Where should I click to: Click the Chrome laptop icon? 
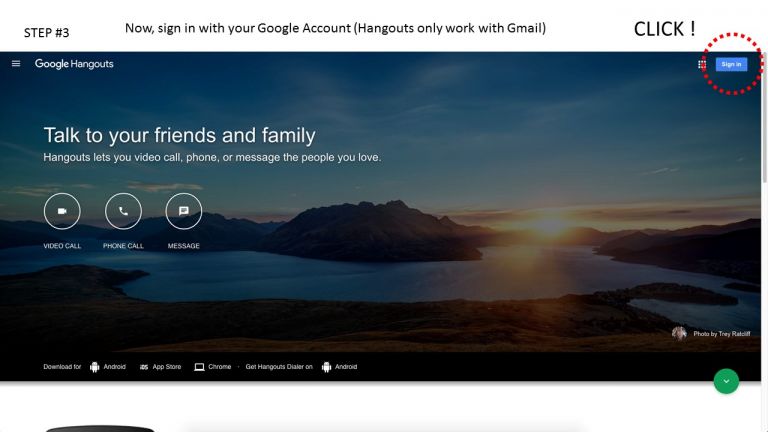(x=199, y=367)
